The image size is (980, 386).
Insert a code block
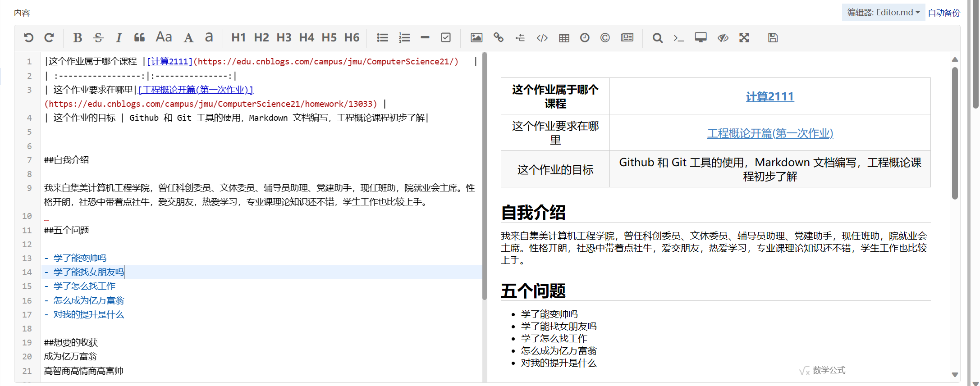[x=542, y=38]
